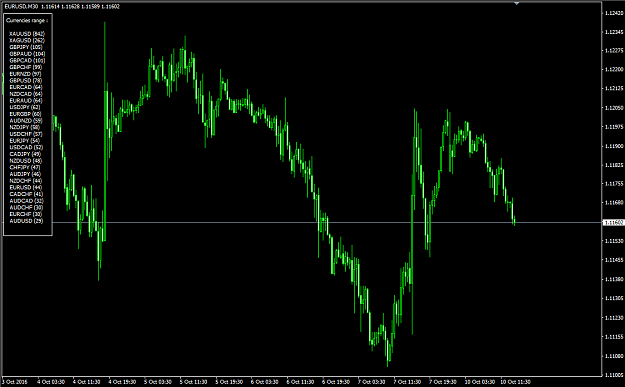Click the 1.11530 price axis label
This screenshot has width=625, height=387.
614,241
